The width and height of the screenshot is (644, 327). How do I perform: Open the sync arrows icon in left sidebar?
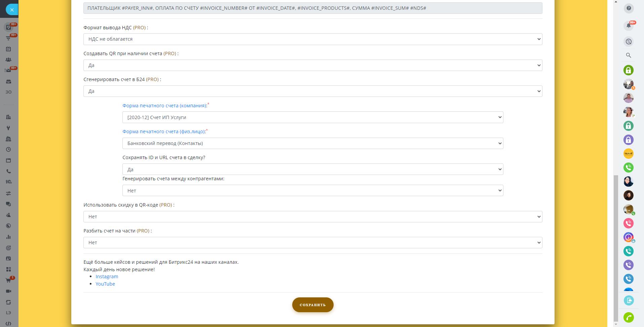(x=8, y=302)
